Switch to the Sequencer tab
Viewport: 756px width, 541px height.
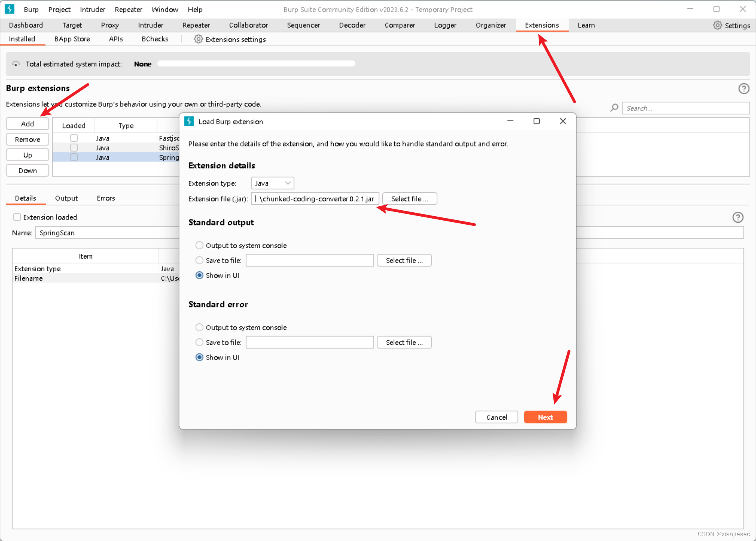coord(303,25)
